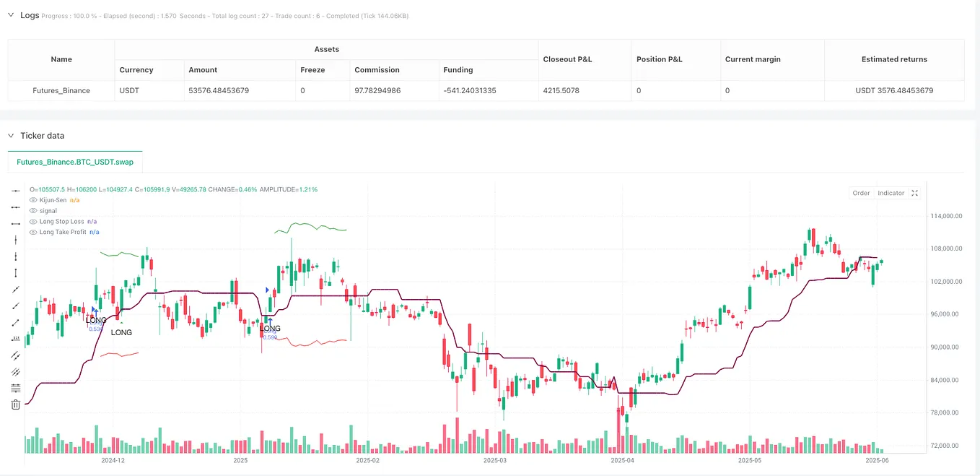Image resolution: width=980 pixels, height=476 pixels.
Task: Click the Futures_Binance row name in the assets table
Action: 61,90
